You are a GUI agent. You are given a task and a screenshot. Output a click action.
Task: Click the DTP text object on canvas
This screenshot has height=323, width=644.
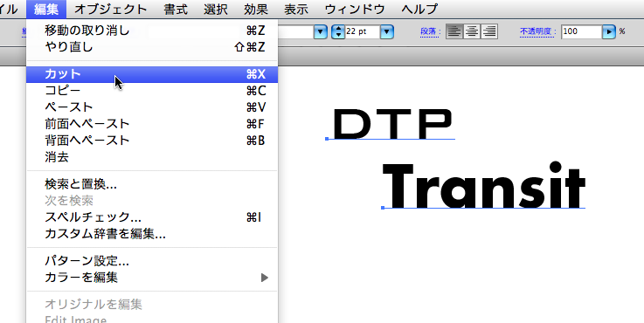pos(393,124)
